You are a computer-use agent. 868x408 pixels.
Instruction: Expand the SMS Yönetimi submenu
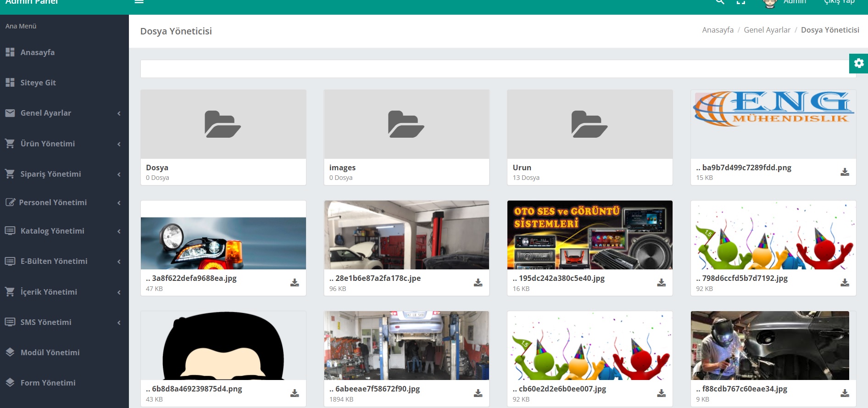pos(46,322)
